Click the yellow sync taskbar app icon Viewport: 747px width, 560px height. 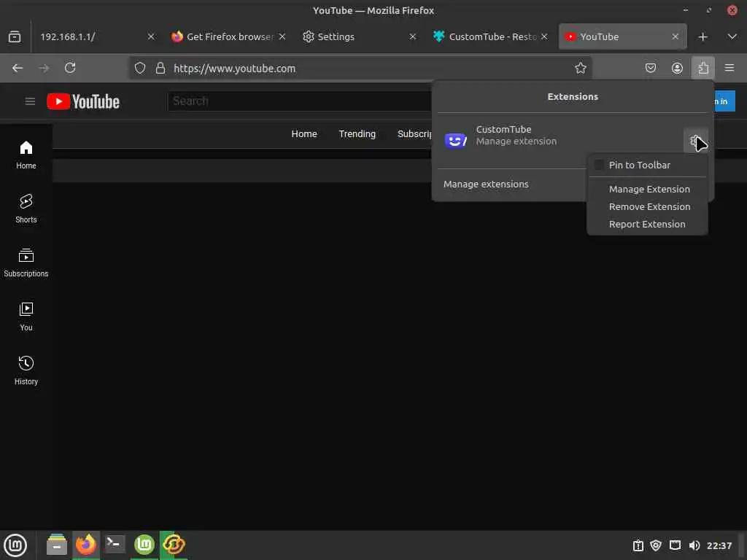pyautogui.click(x=174, y=545)
